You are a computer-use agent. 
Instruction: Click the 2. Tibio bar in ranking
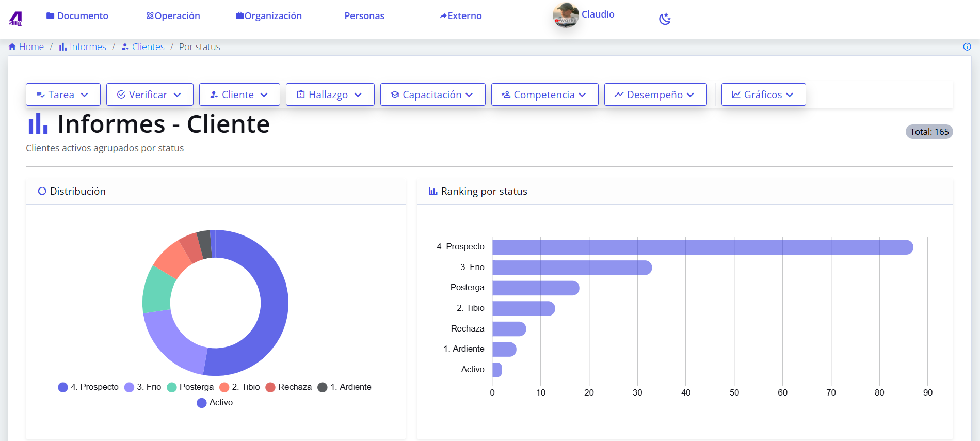pyautogui.click(x=524, y=309)
